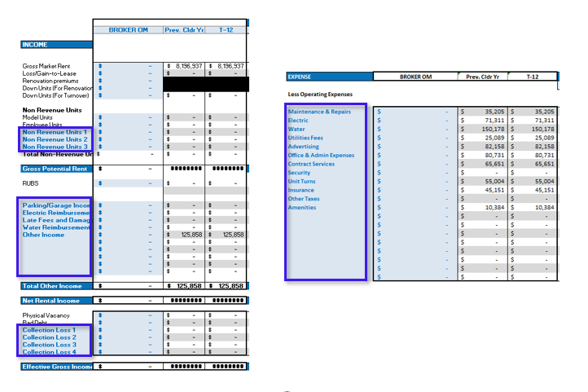Select the Total Other Income label
This screenshot has width=588, height=392.
[52, 286]
